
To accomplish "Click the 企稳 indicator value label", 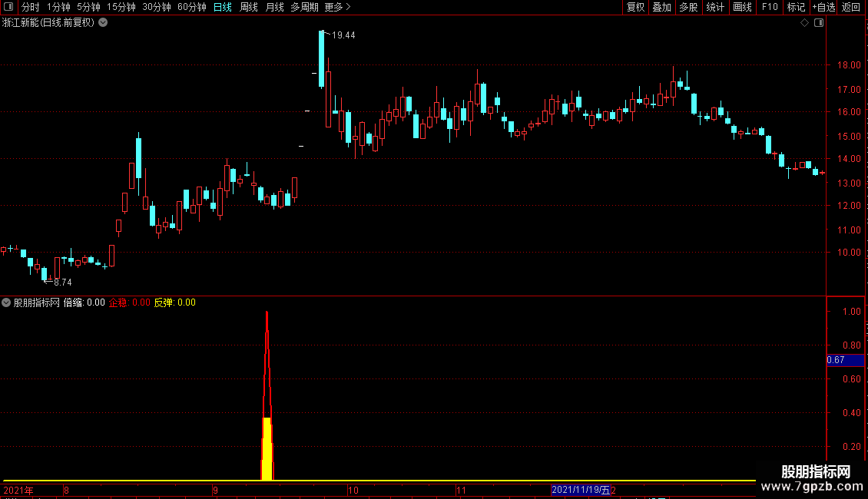I will pyautogui.click(x=130, y=302).
